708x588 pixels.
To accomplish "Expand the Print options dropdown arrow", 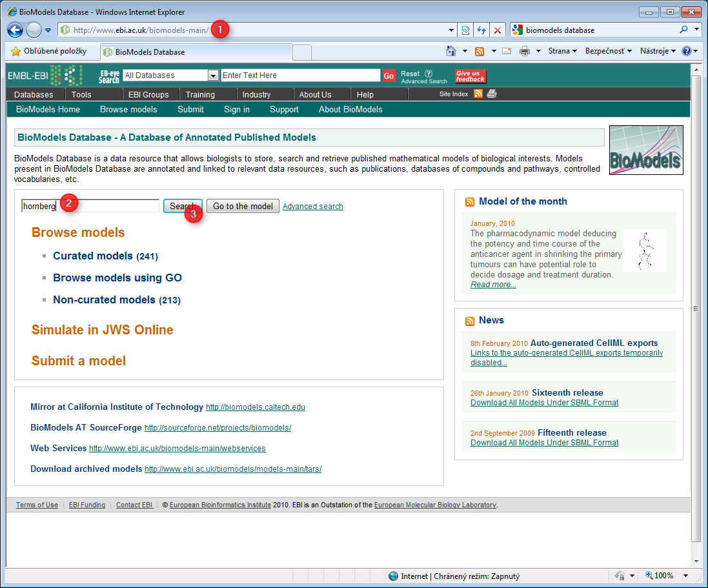I will pyautogui.click(x=538, y=51).
